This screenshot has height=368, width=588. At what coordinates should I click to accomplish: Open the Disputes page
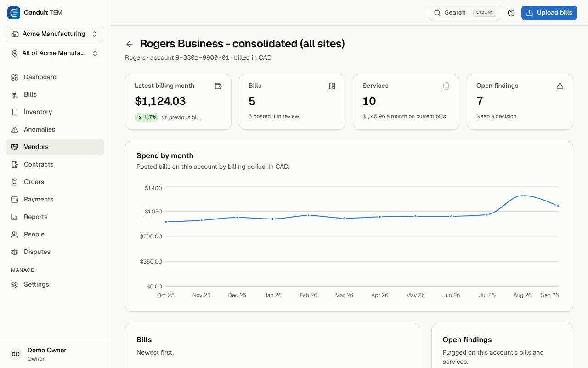pyautogui.click(x=55, y=252)
